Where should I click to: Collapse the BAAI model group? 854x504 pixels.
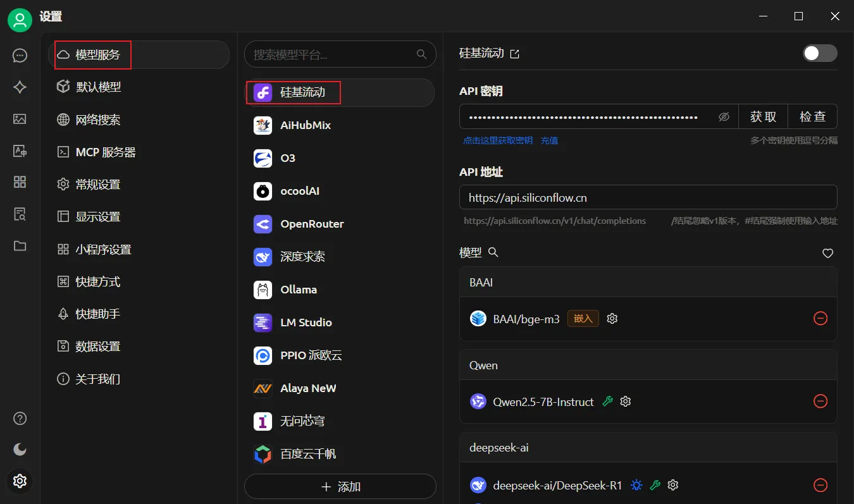tap(648, 282)
